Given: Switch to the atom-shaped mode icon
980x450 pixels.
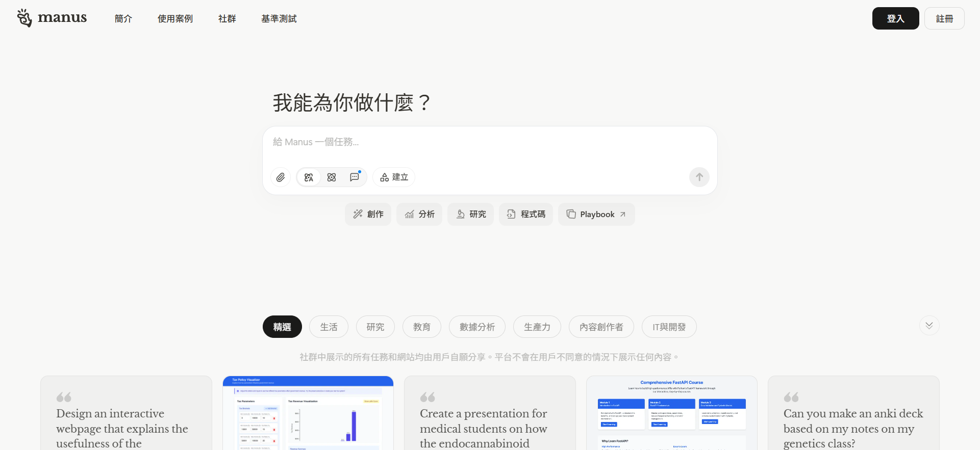Looking at the screenshot, I should coord(332,177).
